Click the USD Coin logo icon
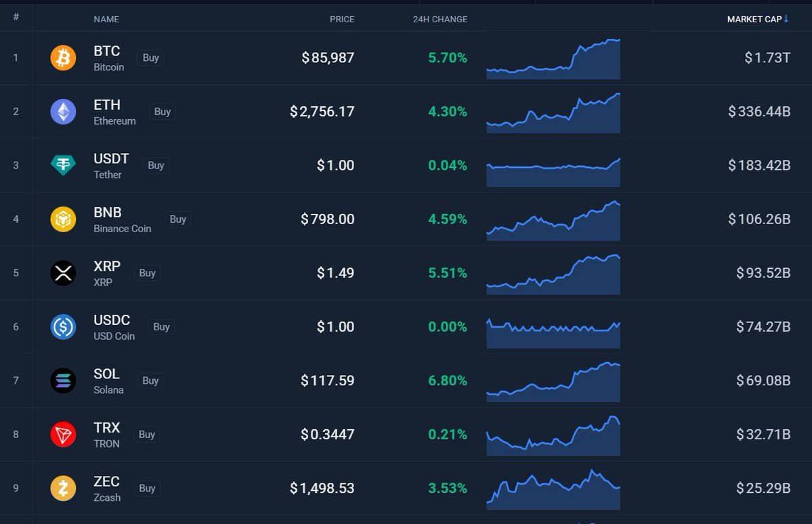Screen dimensions: 812x524 point(63,327)
